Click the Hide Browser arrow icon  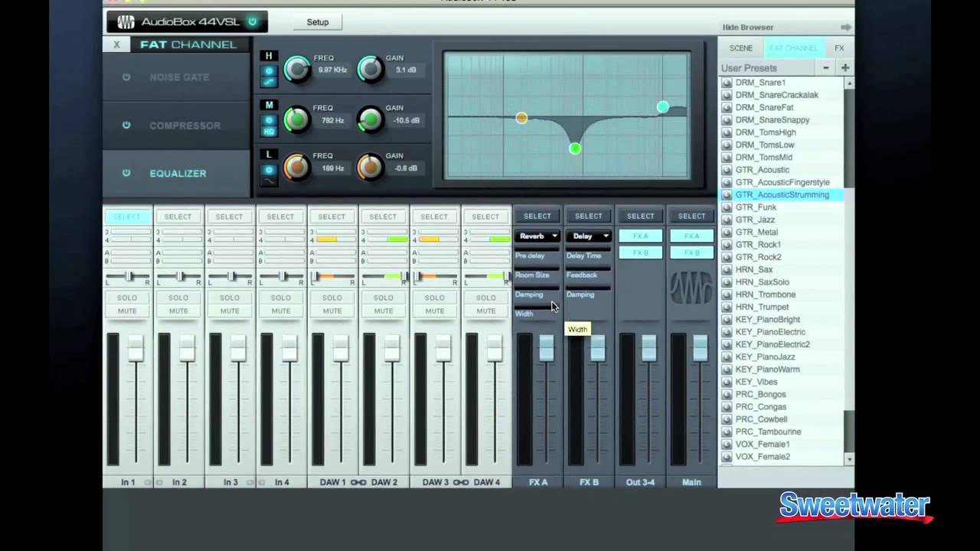(845, 28)
